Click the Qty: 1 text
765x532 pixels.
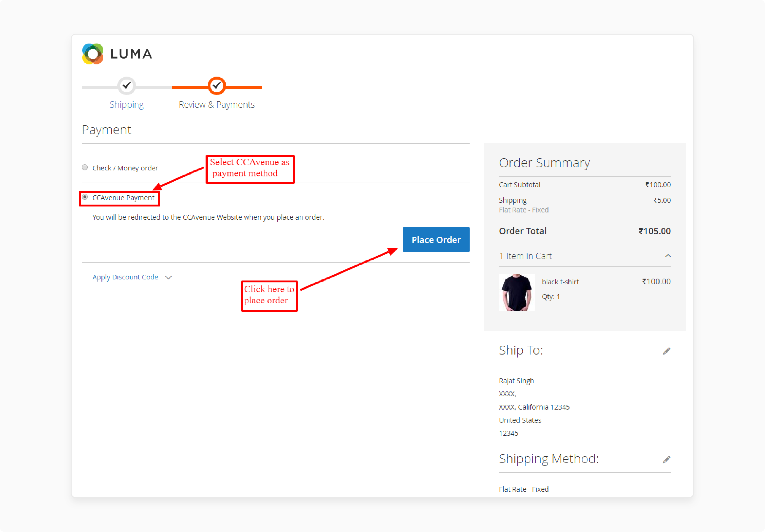tap(551, 297)
